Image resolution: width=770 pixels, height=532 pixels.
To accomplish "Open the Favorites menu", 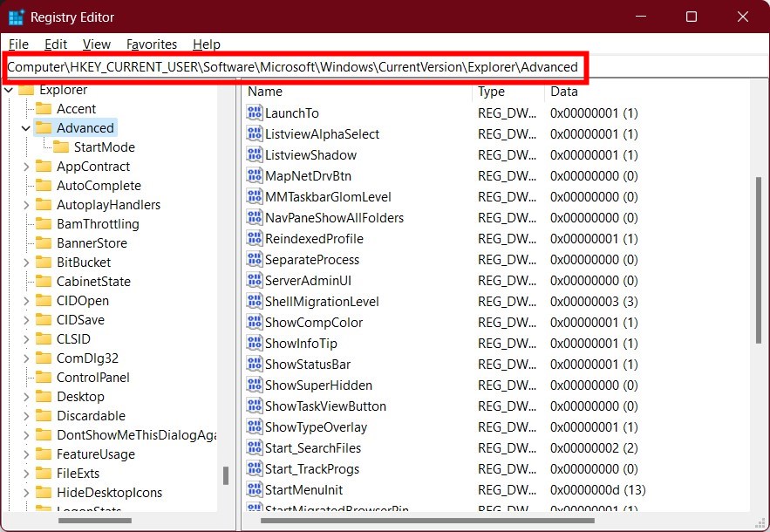I will click(x=152, y=44).
